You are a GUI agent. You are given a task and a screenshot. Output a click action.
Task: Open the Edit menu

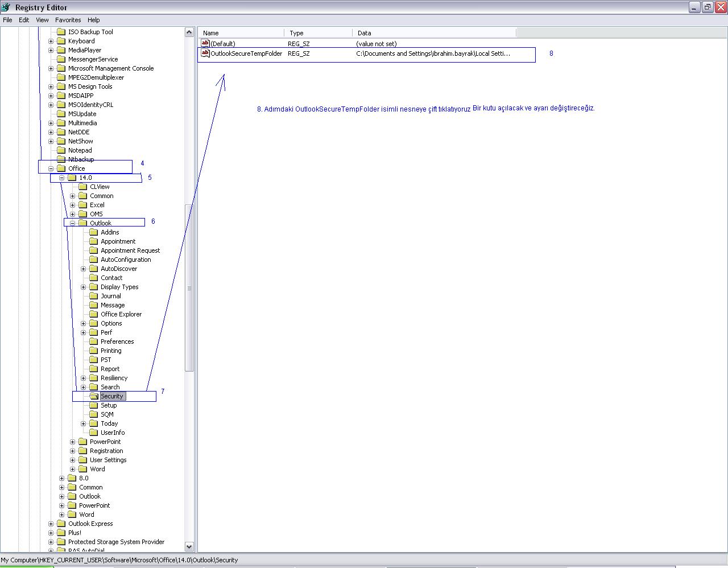coord(24,19)
